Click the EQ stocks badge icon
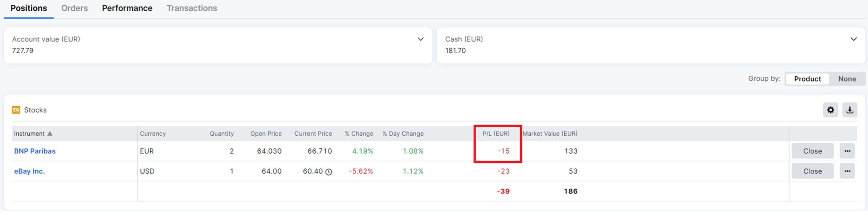 [x=16, y=110]
